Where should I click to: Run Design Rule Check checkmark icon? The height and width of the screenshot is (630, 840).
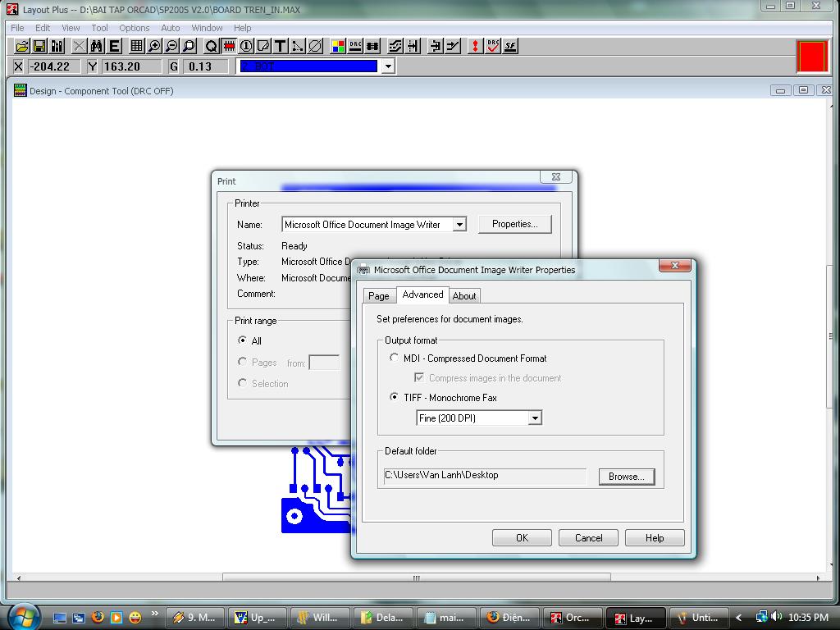click(493, 46)
